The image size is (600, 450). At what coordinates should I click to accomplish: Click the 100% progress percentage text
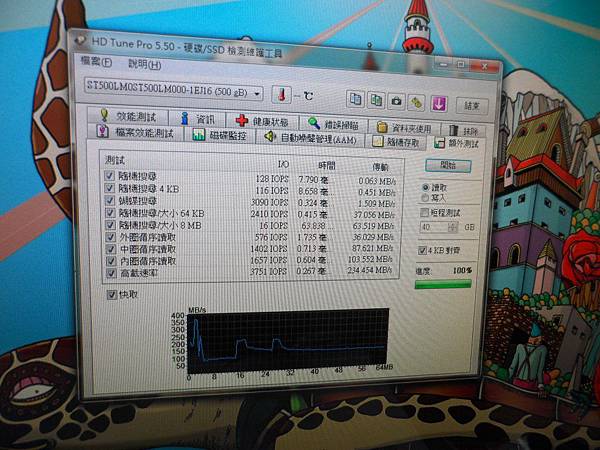(x=462, y=270)
